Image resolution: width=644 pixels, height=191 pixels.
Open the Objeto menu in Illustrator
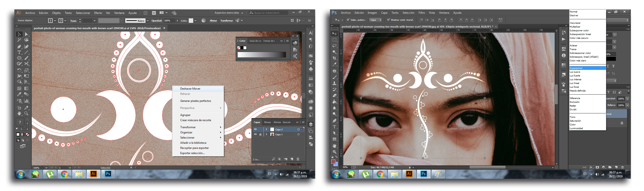pos(56,13)
